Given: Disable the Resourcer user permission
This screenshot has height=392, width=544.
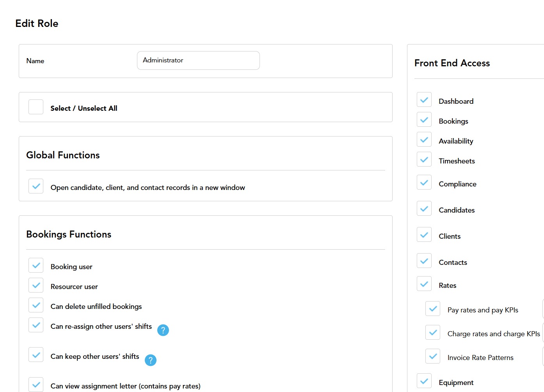Looking at the screenshot, I should [x=36, y=286].
